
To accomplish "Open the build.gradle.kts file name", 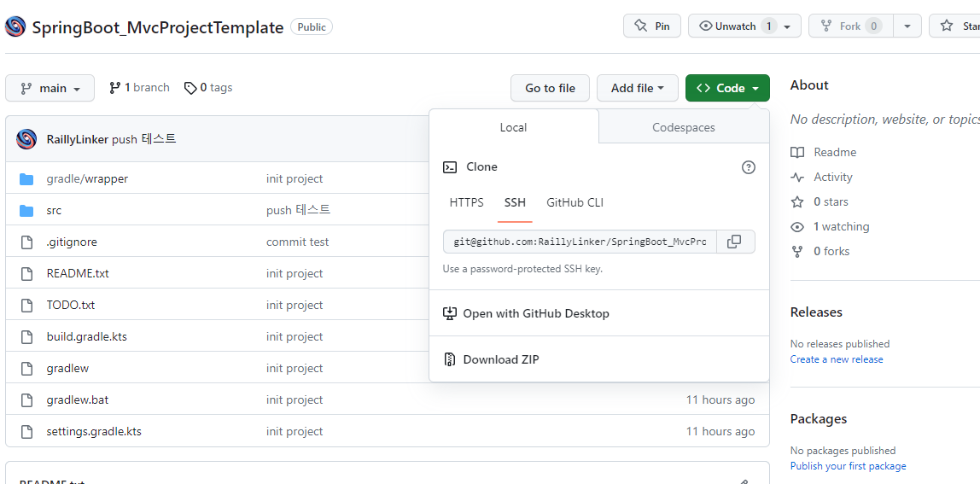I will 87,337.
